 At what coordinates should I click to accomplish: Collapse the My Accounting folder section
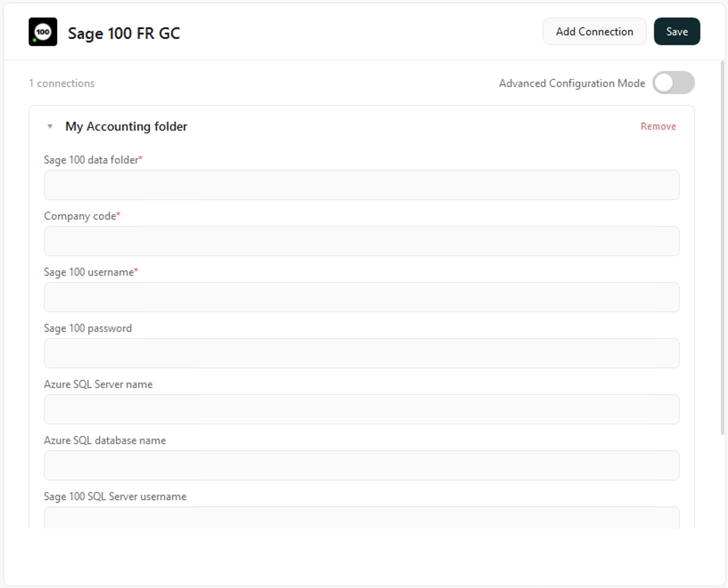(x=50, y=127)
